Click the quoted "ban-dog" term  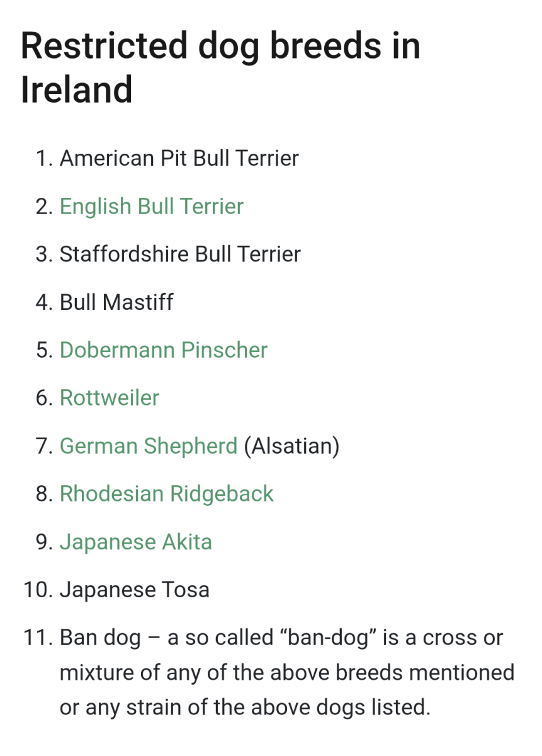331,638
